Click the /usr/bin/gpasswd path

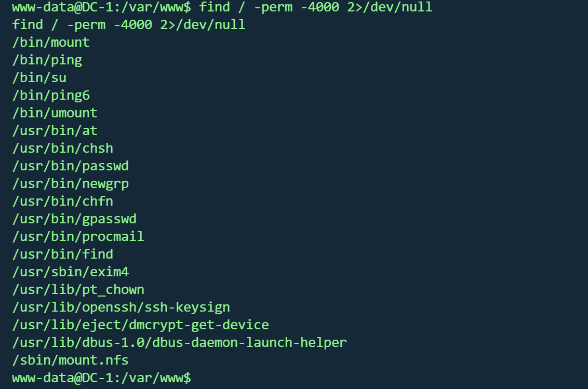coord(74,219)
